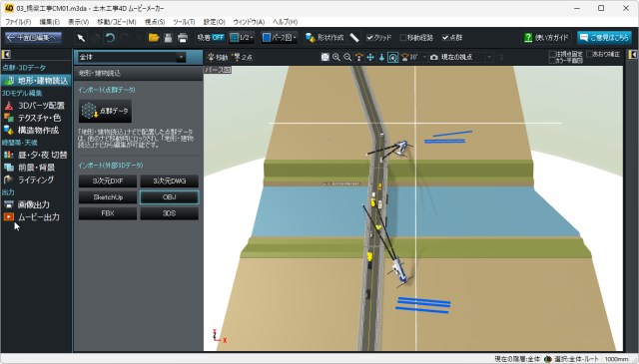Click the zoom out magnifier
Viewport: 639px width, 364px height.
point(347,58)
